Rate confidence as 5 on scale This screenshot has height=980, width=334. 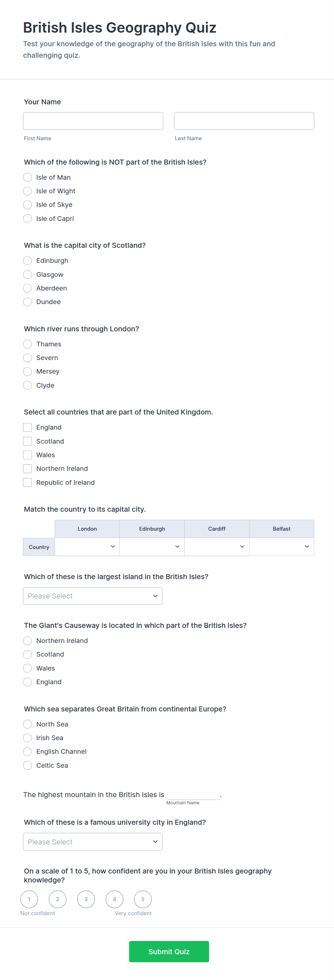[143, 899]
